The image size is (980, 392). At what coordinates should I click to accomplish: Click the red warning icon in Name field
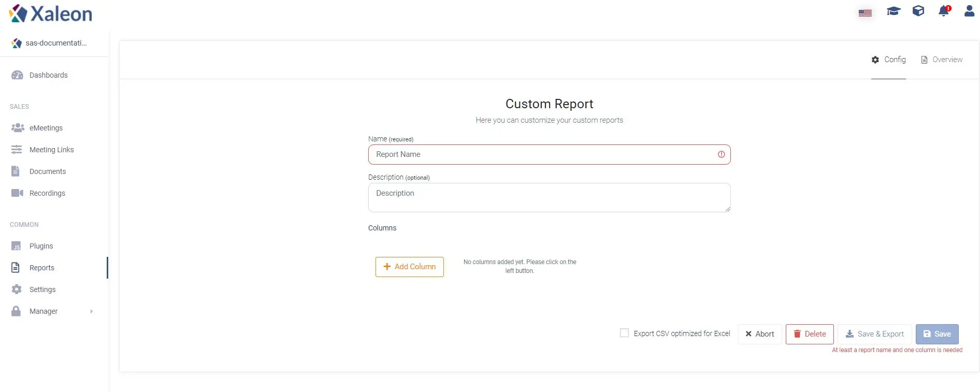coord(721,154)
